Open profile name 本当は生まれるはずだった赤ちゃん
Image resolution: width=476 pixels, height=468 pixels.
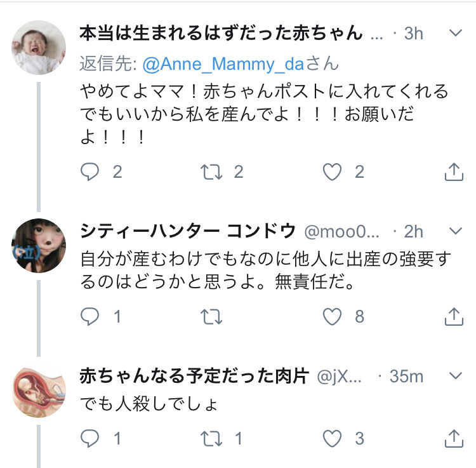(221, 33)
